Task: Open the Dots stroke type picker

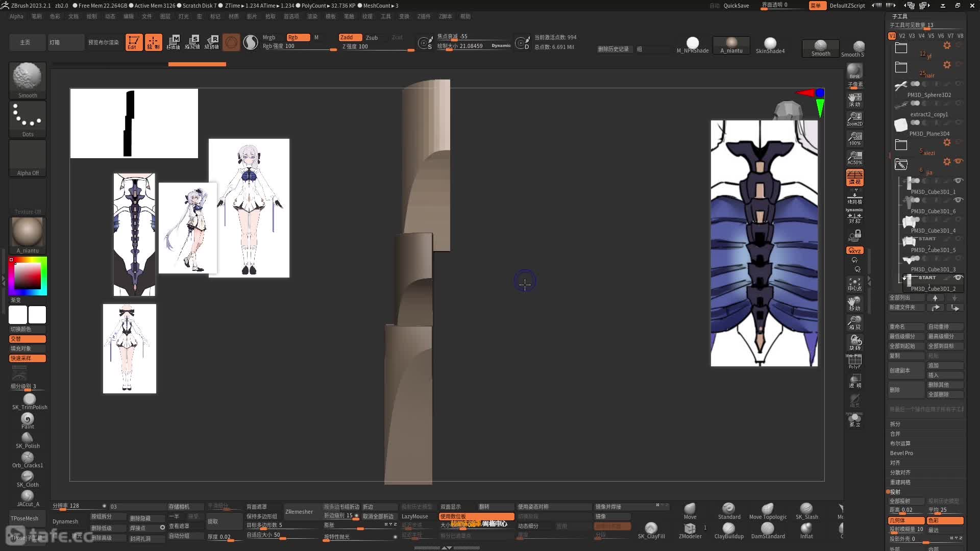Action: pos(28,119)
